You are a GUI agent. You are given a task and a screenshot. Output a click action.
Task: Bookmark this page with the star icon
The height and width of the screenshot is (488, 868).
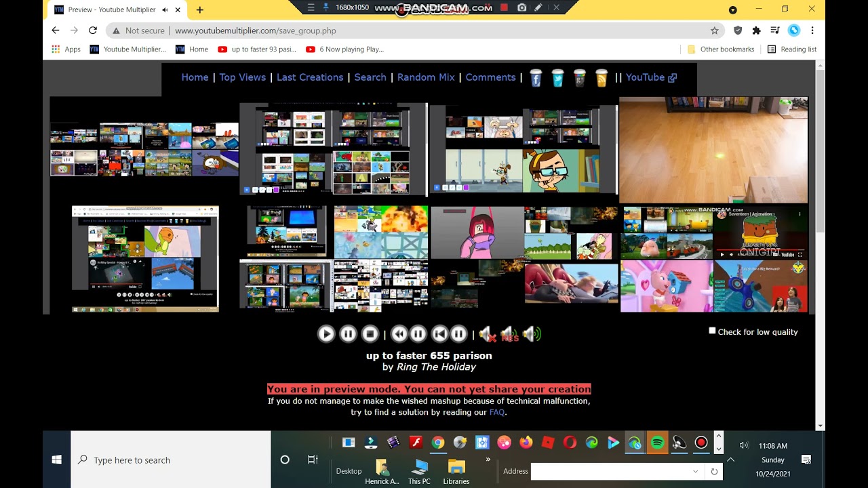[x=714, y=30]
